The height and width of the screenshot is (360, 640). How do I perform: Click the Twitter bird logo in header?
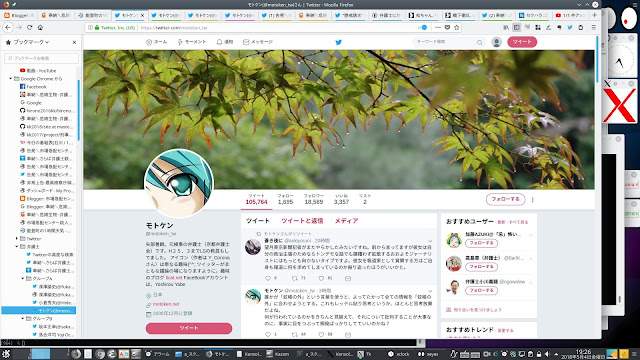(338, 42)
